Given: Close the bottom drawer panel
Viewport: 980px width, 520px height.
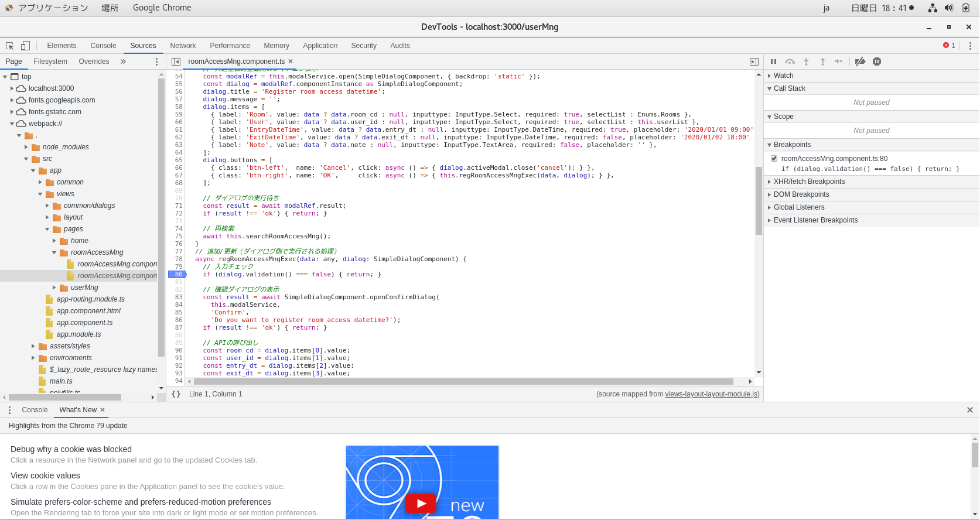Looking at the screenshot, I should pos(969,410).
